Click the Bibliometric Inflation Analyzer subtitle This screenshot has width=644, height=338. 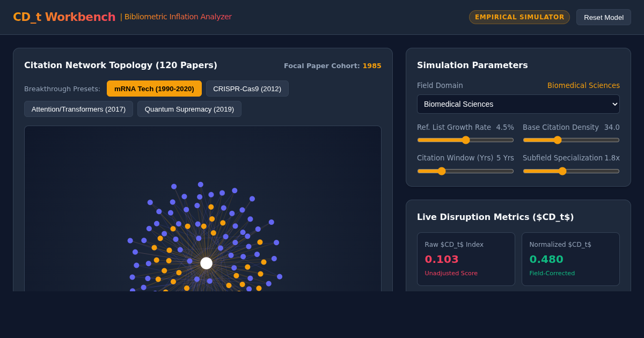click(178, 17)
